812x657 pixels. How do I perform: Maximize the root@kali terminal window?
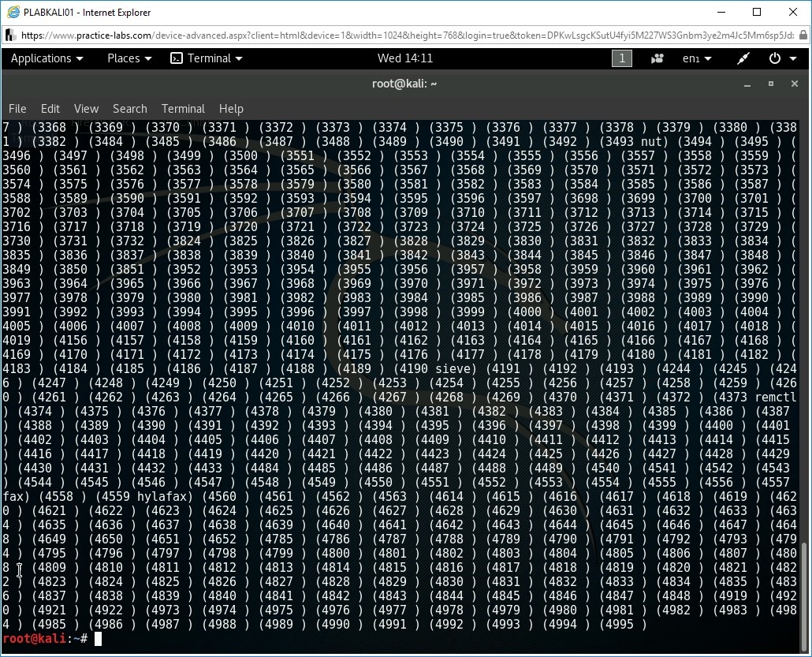tap(770, 84)
